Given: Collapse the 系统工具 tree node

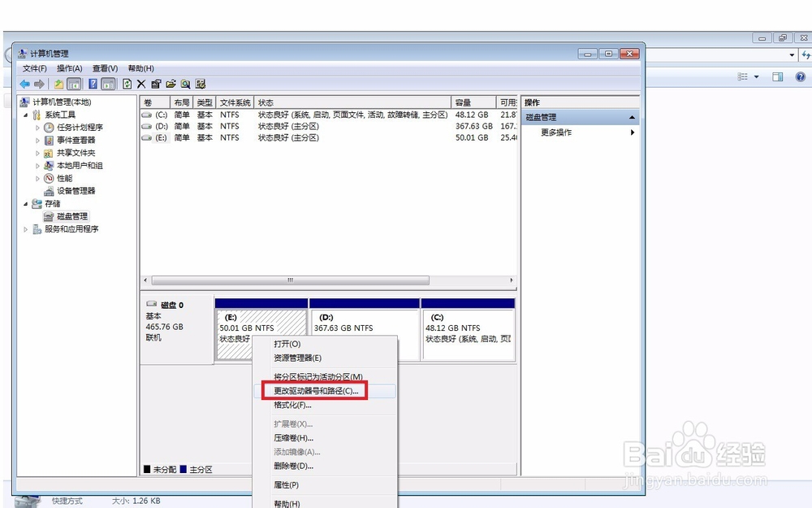Looking at the screenshot, I should [x=26, y=115].
